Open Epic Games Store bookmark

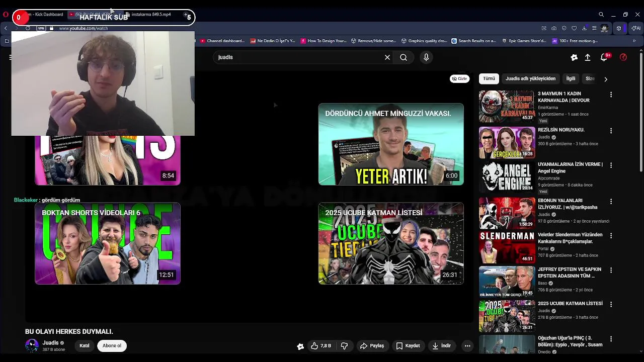pos(524,41)
